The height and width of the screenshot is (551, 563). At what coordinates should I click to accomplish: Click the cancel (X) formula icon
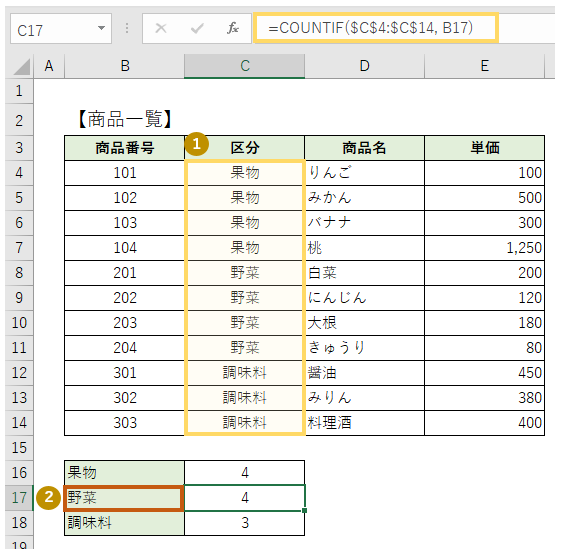pos(160,28)
